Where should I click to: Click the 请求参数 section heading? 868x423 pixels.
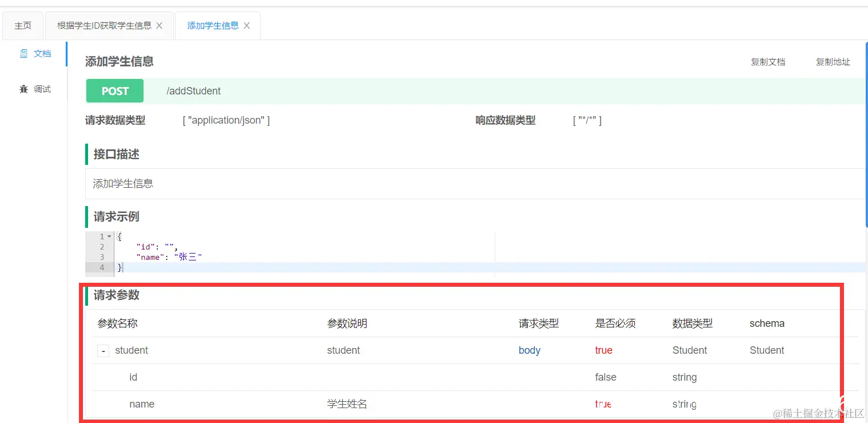pos(117,295)
